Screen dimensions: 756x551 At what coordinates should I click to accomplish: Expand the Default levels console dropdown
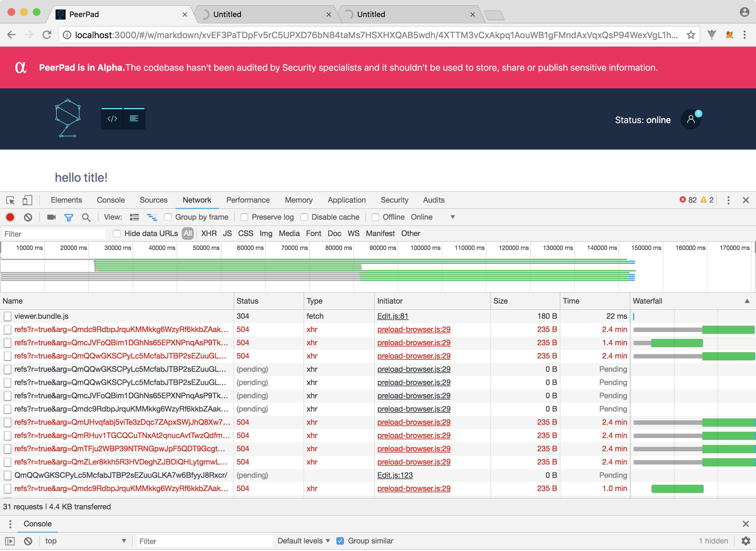pos(304,541)
